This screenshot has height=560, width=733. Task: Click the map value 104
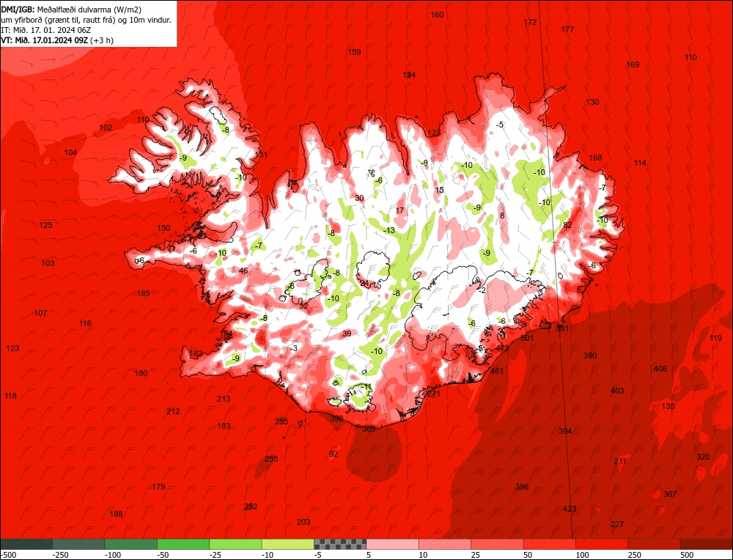click(x=70, y=152)
